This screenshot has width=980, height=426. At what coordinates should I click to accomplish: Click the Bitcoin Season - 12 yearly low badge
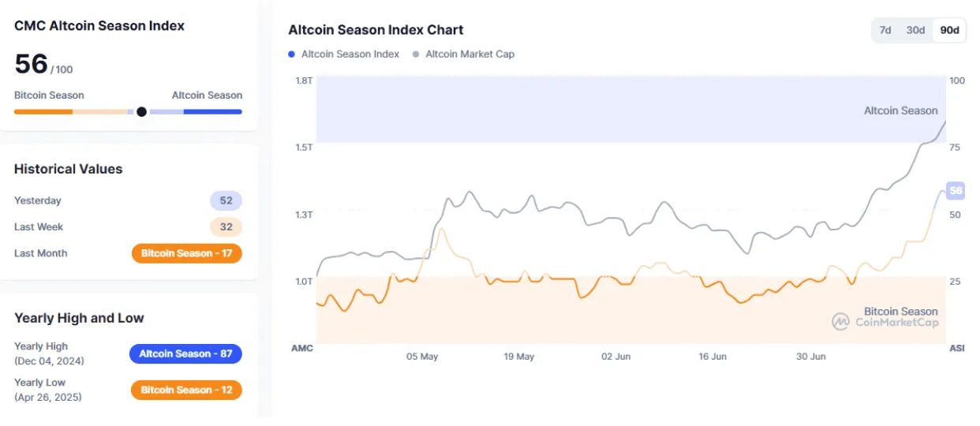click(186, 390)
